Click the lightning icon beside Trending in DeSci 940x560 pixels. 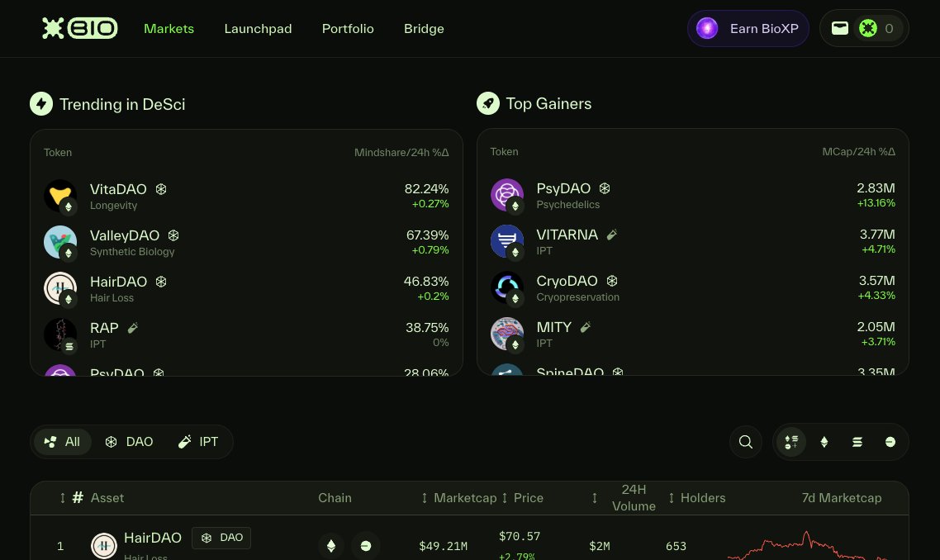click(41, 104)
